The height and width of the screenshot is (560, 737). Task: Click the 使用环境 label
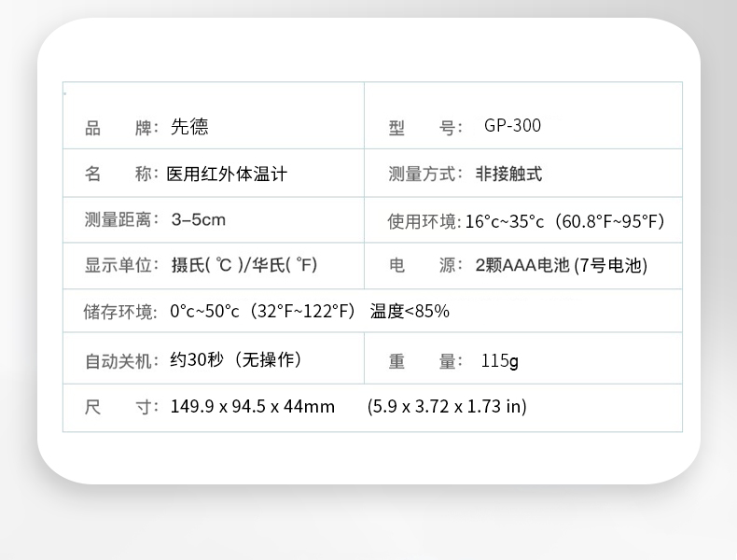424,221
